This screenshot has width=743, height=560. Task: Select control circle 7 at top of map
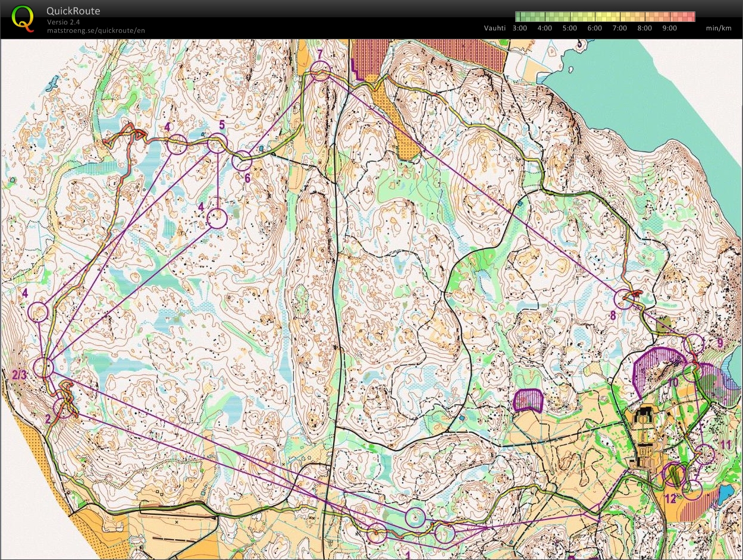(320, 71)
